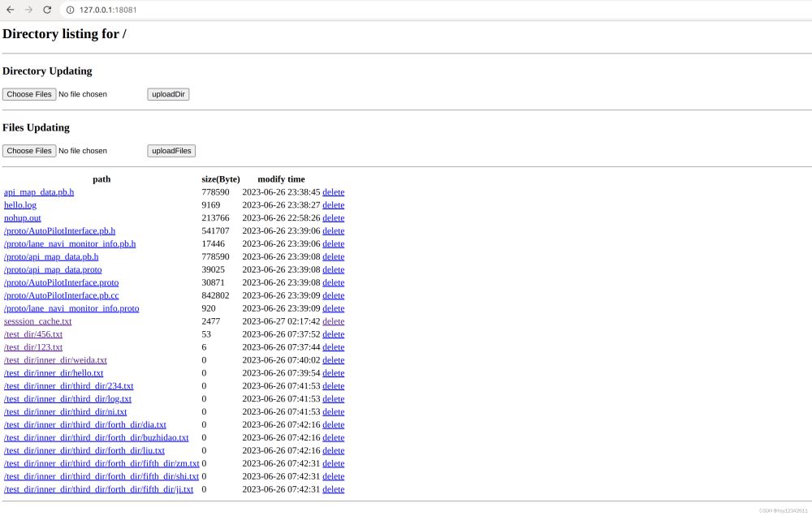812x516 pixels.
Task: Open the nohup.out link
Action: point(22,218)
